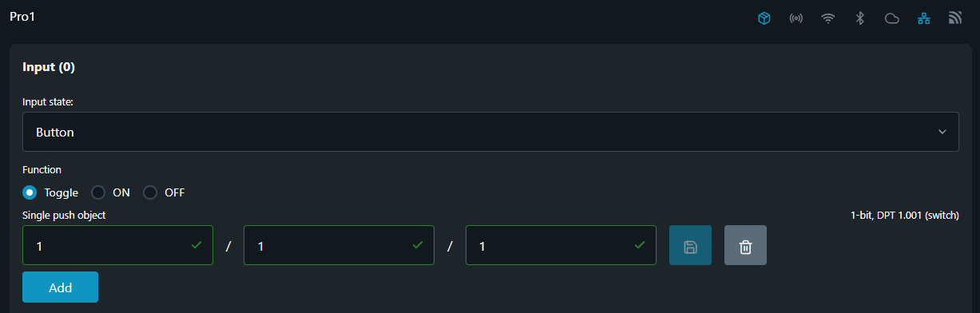Select the OFF function radio button

click(x=150, y=192)
